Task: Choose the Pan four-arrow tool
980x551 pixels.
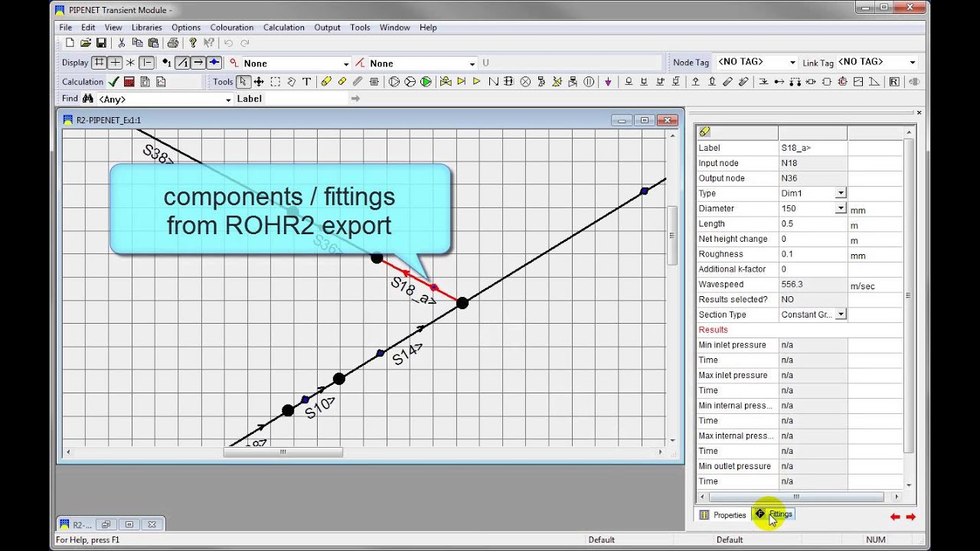Action: point(259,82)
